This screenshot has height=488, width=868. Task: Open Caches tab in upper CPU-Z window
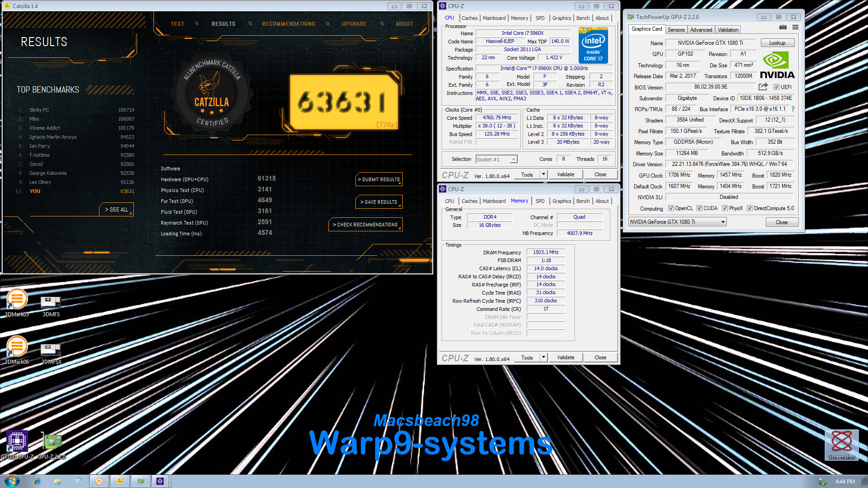[x=469, y=18]
